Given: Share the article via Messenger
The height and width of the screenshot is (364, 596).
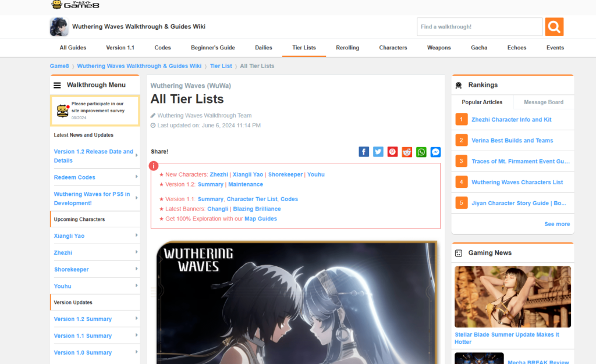Looking at the screenshot, I should pyautogui.click(x=435, y=152).
